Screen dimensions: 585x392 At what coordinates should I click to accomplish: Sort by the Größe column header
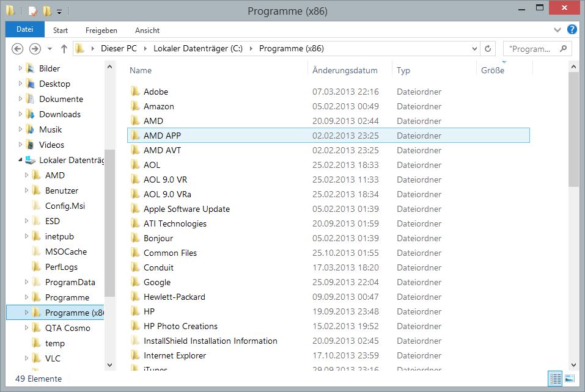[x=493, y=70]
